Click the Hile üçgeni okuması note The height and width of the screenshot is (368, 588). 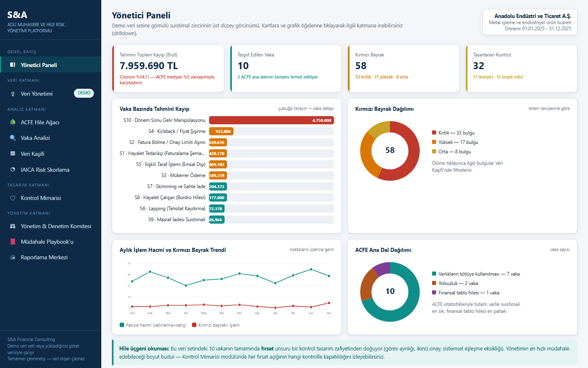pos(345,352)
